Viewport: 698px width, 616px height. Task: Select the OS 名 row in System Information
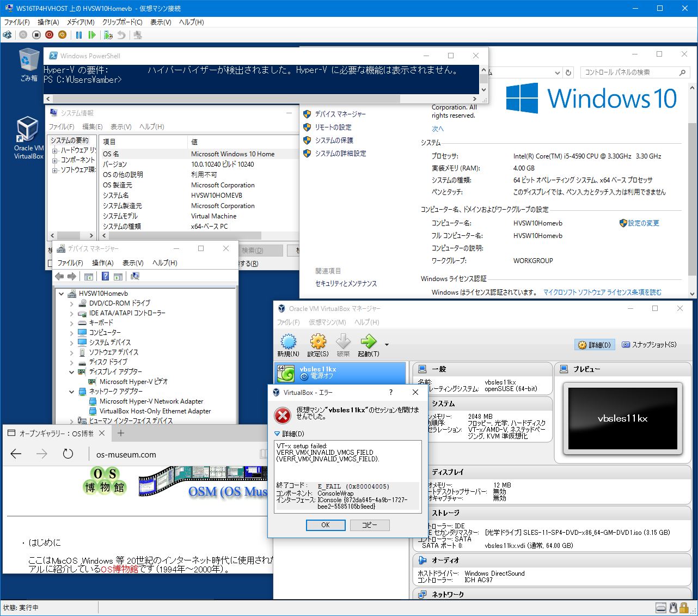[x=200, y=154]
